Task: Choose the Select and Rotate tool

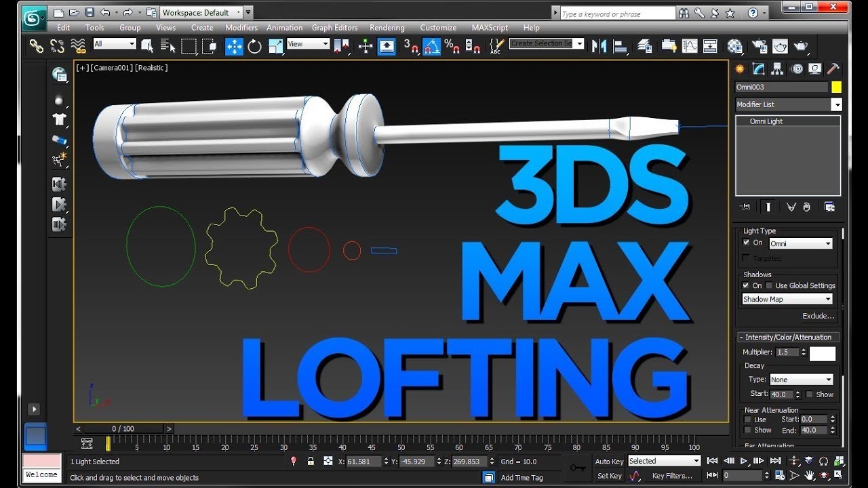Action: pyautogui.click(x=255, y=46)
